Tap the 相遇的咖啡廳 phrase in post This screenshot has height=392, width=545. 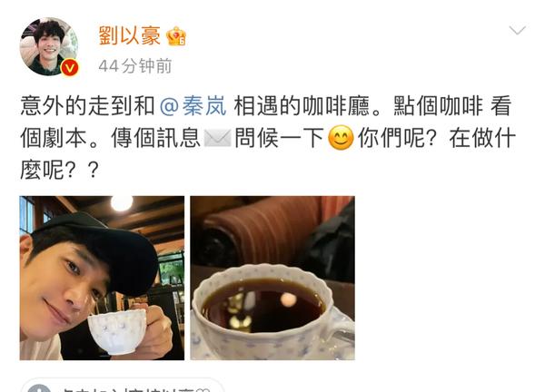tap(302, 106)
